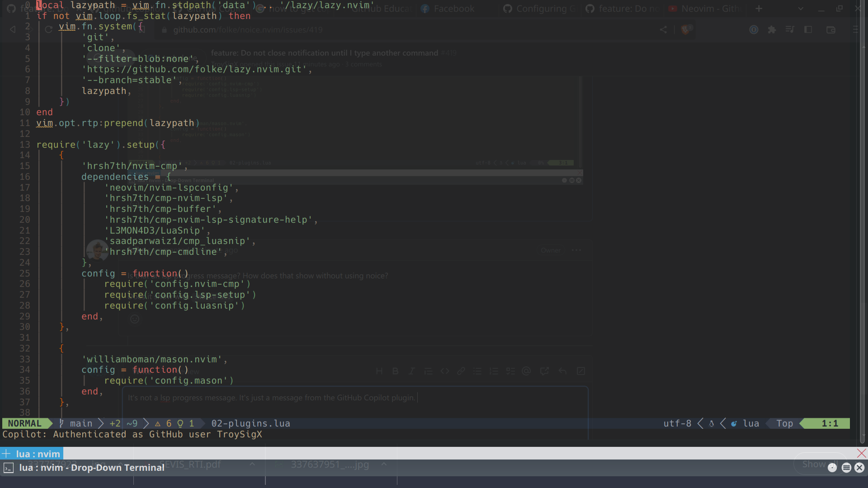Viewport: 868px width, 488px height.
Task: Collapse the SEVIS_RTI.pdf thumbnail with its chevron
Action: click(x=252, y=464)
